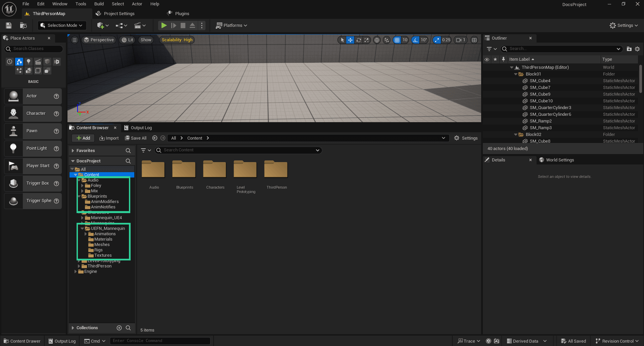The image size is (644, 346).
Task: Open the Add content cube dropdown
Action: tap(103, 26)
